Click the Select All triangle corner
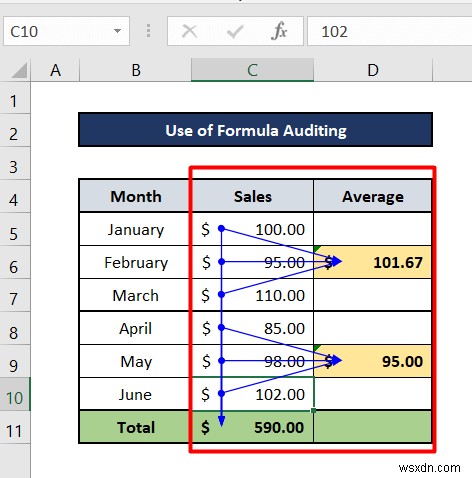Screen dimensions: 472x478 (19, 71)
